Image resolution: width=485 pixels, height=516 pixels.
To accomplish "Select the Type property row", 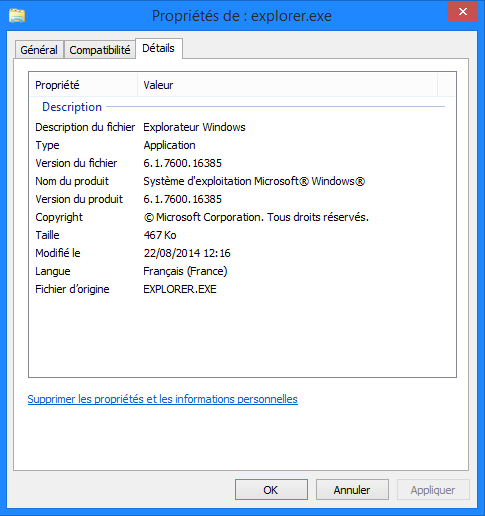I will point(242,145).
